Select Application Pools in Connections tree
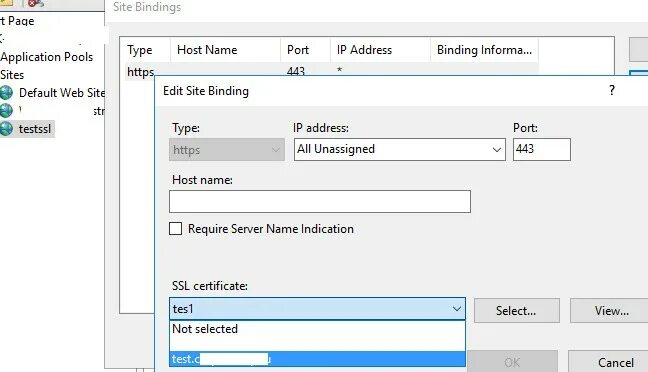648x372 pixels. coord(46,57)
